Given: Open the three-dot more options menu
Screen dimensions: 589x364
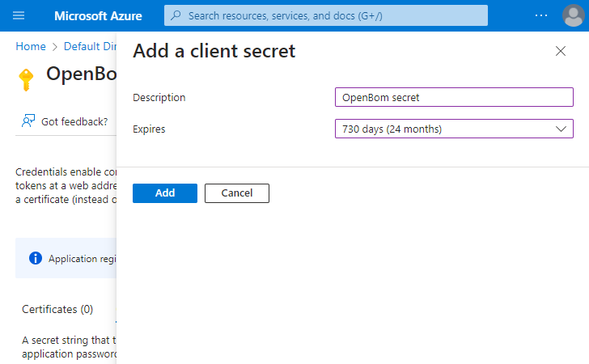Looking at the screenshot, I should click(541, 15).
